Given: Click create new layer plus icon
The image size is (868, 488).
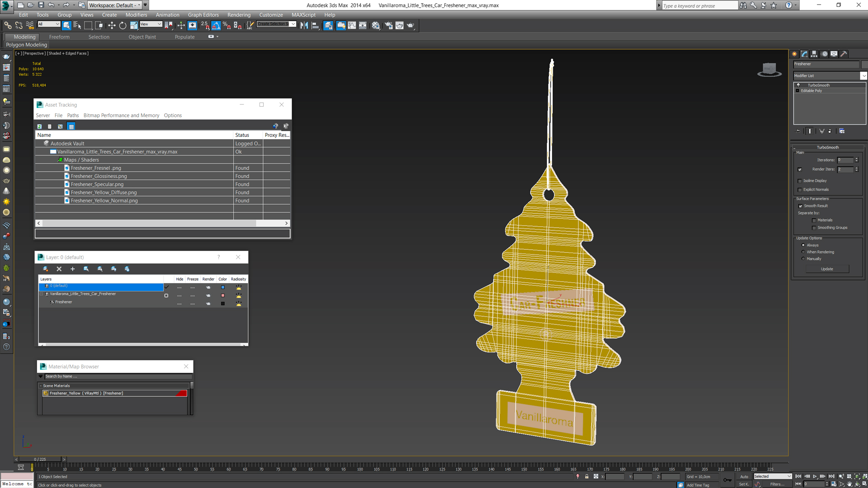Looking at the screenshot, I should (72, 269).
